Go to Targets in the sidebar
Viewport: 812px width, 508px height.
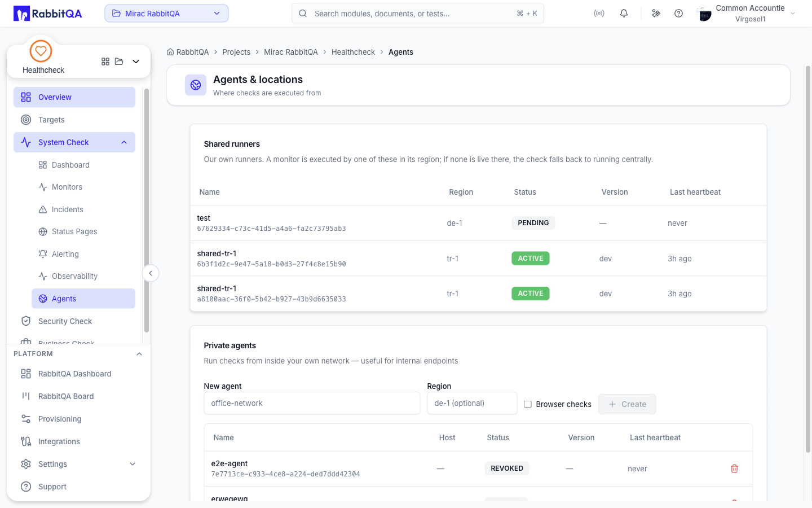point(74,120)
